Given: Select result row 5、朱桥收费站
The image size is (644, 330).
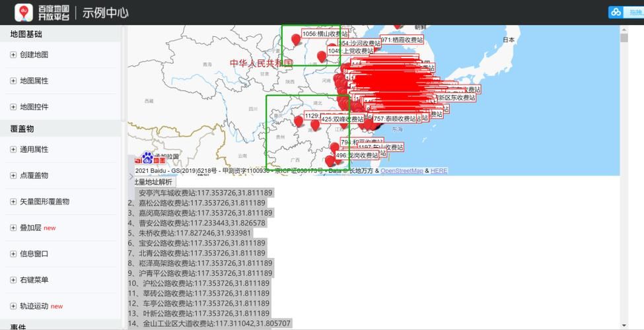Looking at the screenshot, I should pyautogui.click(x=190, y=233).
